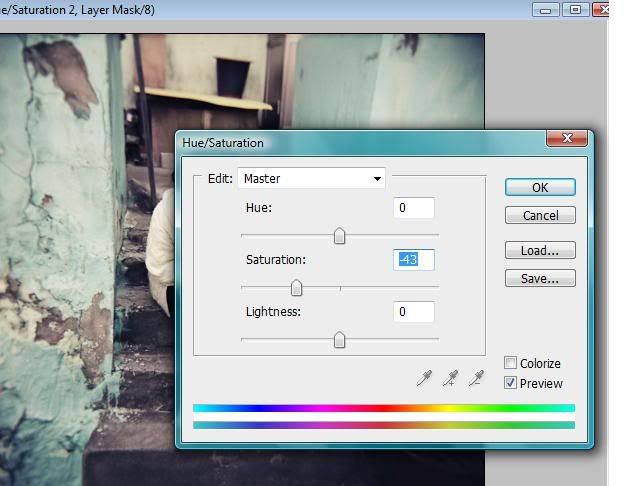This screenshot has height=486, width=640.
Task: Uncheck the Preview checkbox
Action: point(510,383)
